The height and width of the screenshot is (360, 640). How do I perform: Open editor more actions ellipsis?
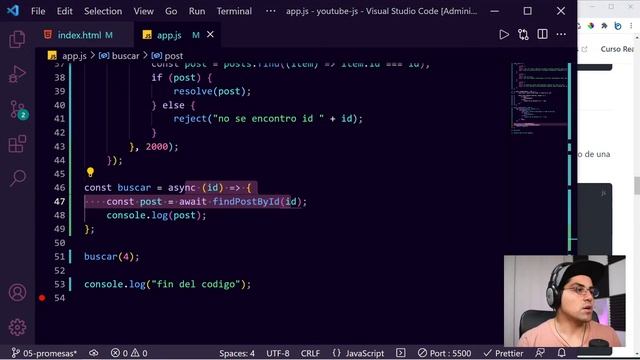pyautogui.click(x=561, y=34)
